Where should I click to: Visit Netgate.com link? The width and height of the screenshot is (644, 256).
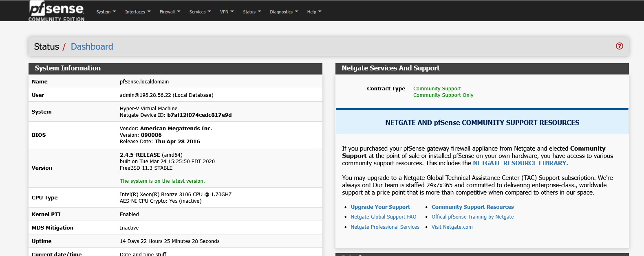pos(452,227)
